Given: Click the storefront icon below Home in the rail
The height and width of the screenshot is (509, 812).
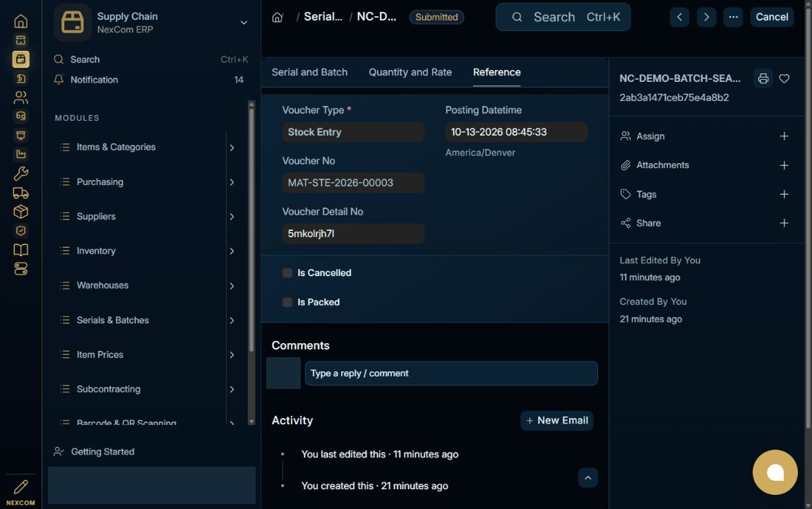Looking at the screenshot, I should click(x=20, y=40).
